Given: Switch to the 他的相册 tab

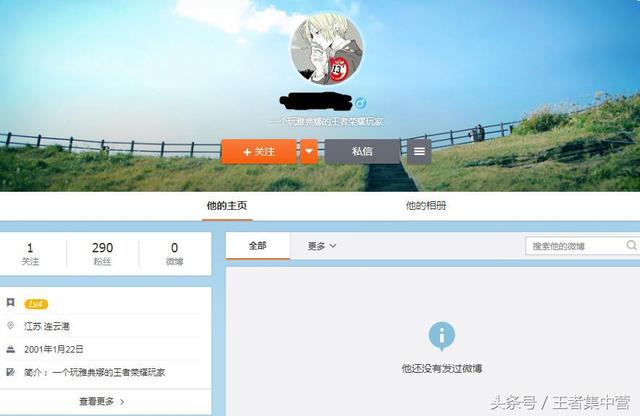Looking at the screenshot, I should [426, 206].
